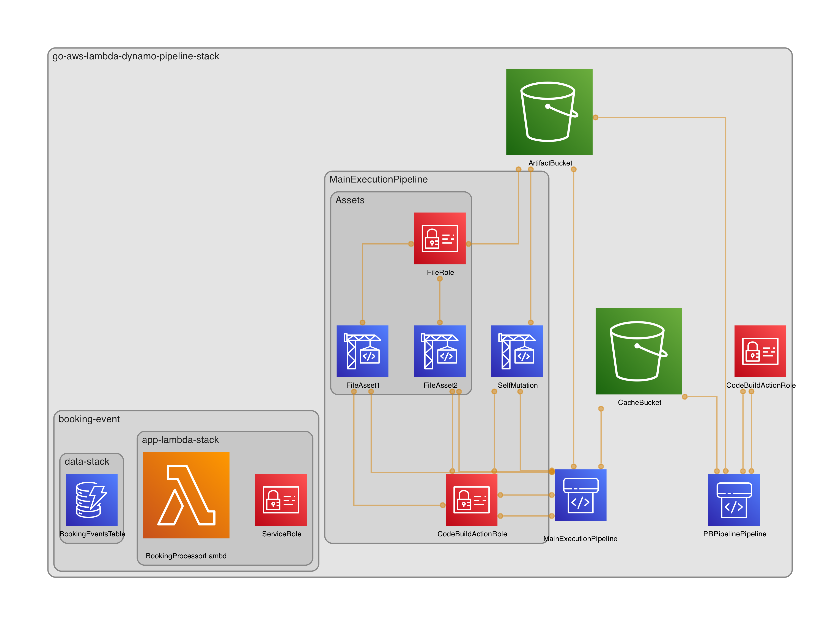The image size is (840, 625).
Task: Select the FileRole label text
Action: [x=440, y=272]
